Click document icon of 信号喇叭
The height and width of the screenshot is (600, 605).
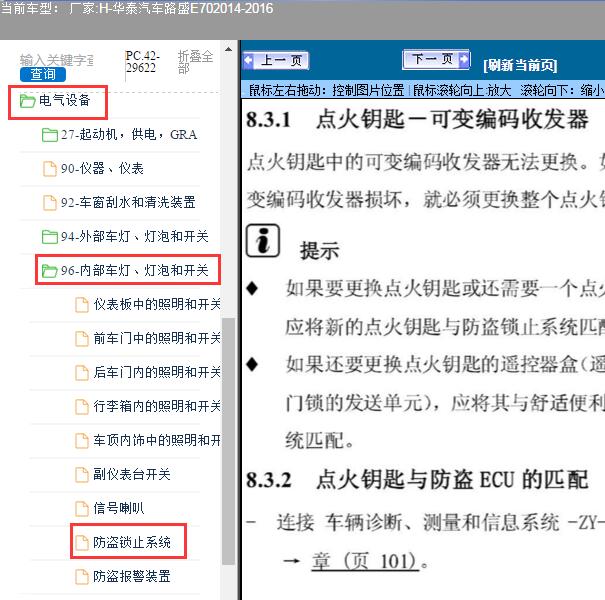81,509
